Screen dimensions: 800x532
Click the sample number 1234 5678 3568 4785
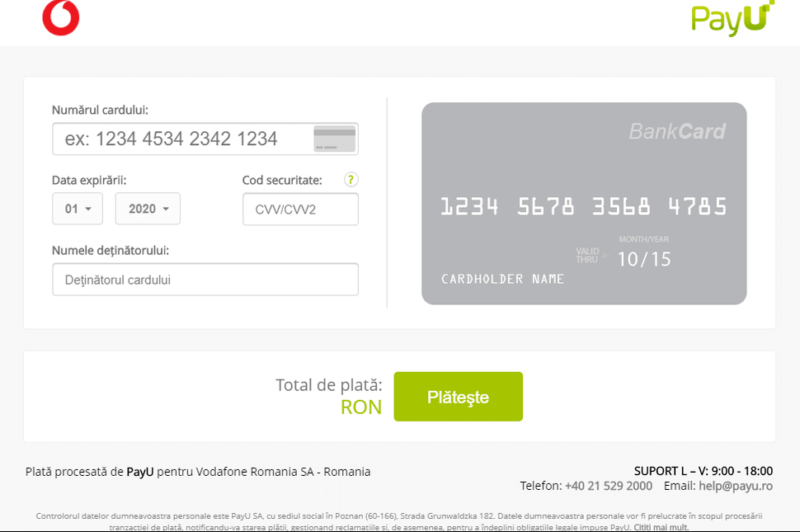click(x=584, y=206)
